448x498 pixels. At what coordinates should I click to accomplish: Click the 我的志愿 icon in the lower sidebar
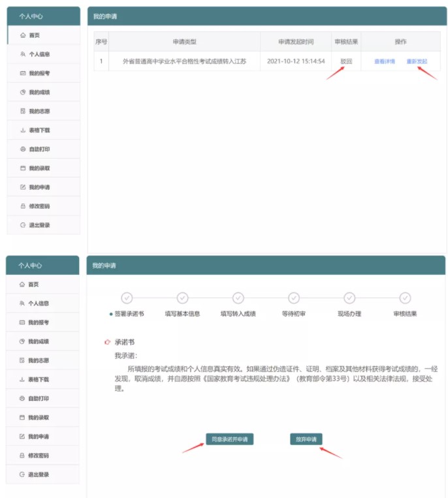22,360
